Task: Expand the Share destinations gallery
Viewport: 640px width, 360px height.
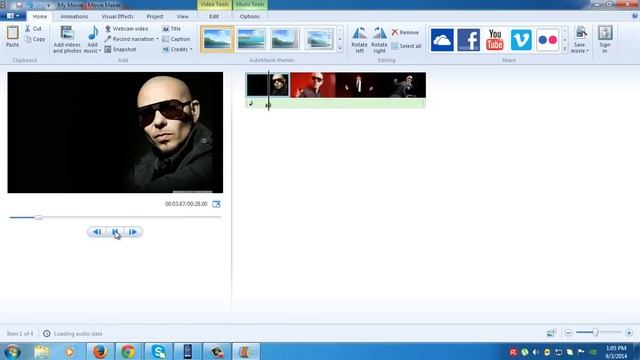Action: pos(565,49)
